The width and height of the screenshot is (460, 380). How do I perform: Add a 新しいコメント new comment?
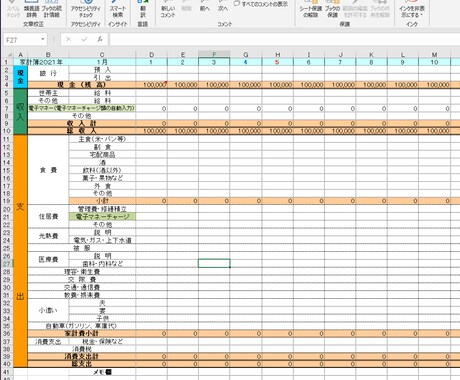pyautogui.click(x=168, y=9)
